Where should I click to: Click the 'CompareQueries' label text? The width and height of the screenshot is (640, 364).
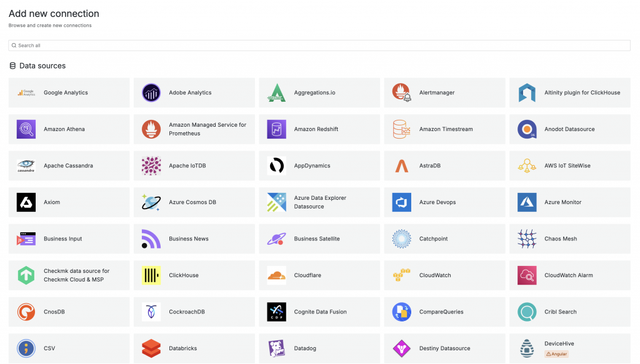point(441,312)
